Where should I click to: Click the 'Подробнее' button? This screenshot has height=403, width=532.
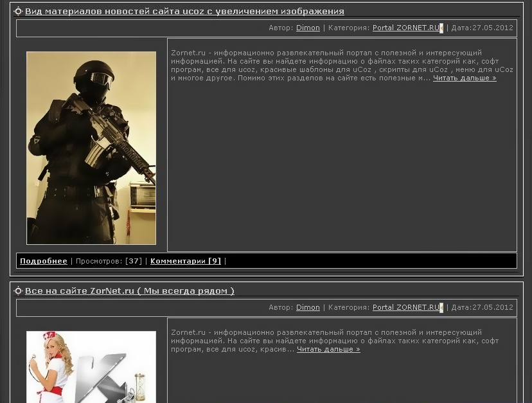coord(44,262)
